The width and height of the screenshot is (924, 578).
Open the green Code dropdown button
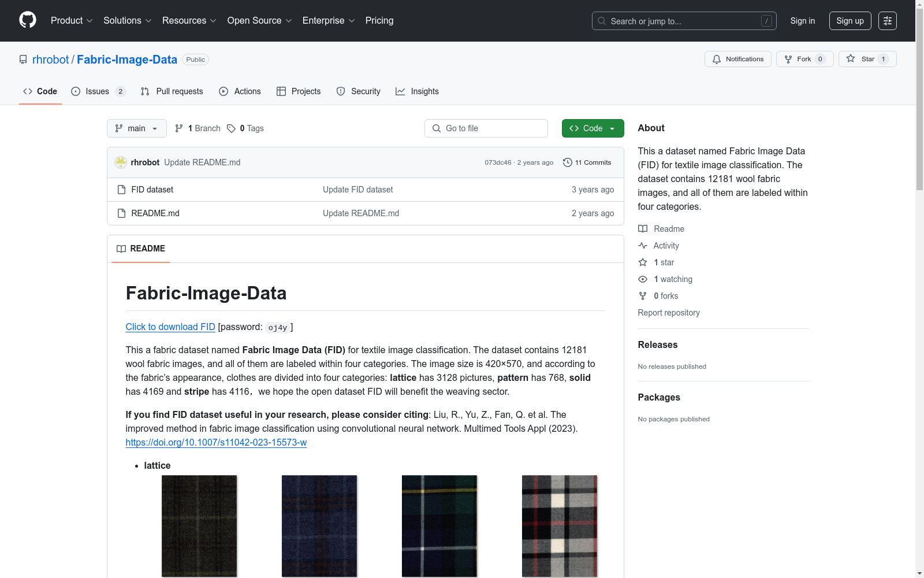tap(593, 128)
